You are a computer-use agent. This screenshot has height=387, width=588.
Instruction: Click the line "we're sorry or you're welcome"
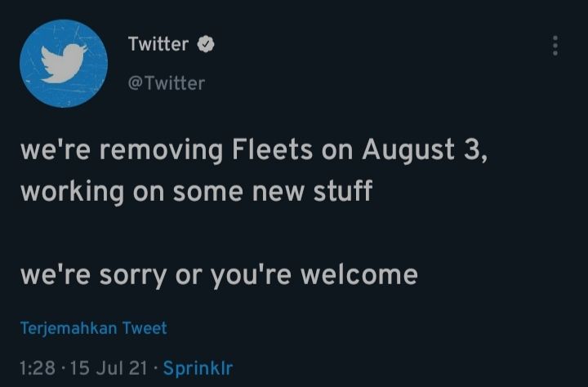point(219,274)
